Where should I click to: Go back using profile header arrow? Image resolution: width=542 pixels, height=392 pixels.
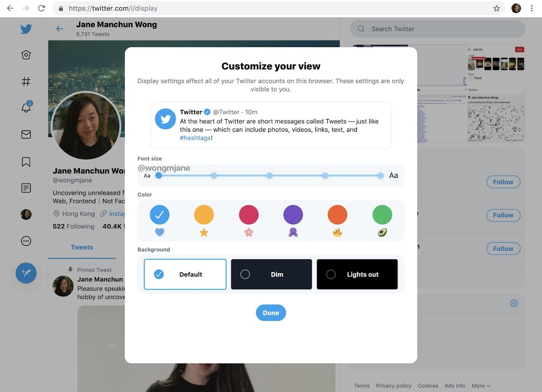60,29
